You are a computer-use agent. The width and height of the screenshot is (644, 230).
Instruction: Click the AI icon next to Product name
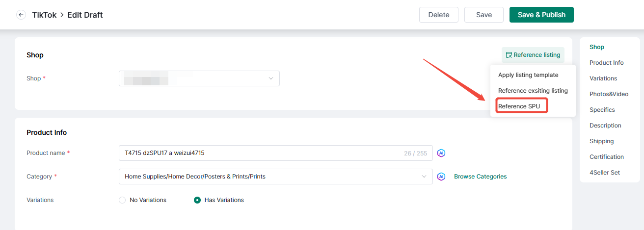tap(441, 153)
